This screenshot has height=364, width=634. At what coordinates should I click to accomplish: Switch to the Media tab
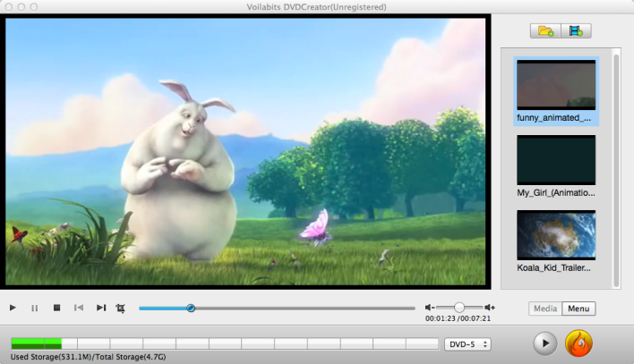pyautogui.click(x=545, y=309)
